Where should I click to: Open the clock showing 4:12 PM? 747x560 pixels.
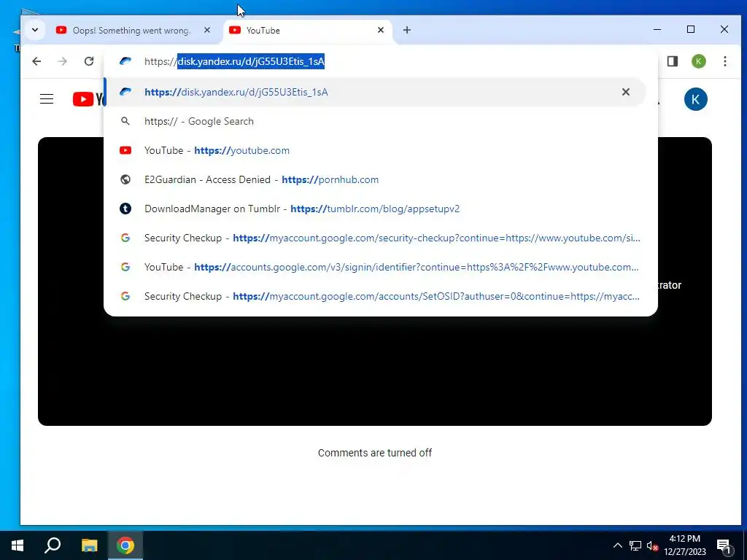(685, 545)
